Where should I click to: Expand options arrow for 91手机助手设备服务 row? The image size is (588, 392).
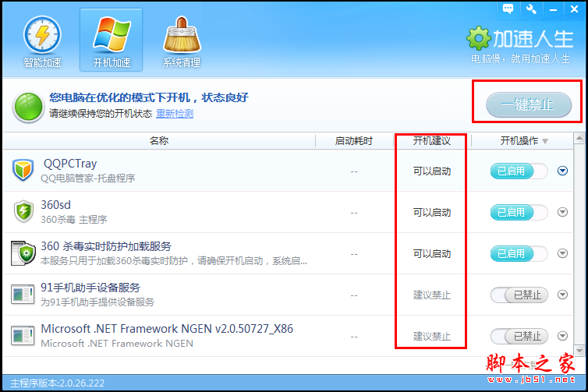point(562,295)
